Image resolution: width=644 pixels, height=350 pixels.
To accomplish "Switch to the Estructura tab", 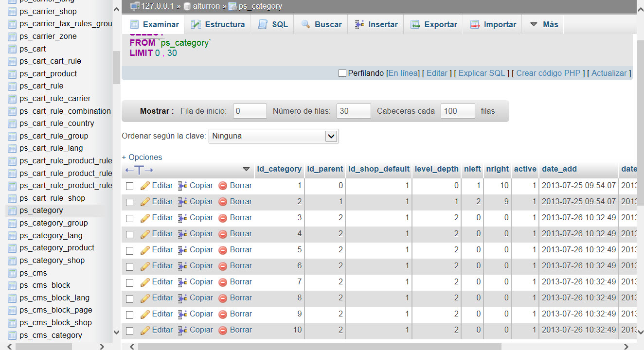I will click(218, 24).
